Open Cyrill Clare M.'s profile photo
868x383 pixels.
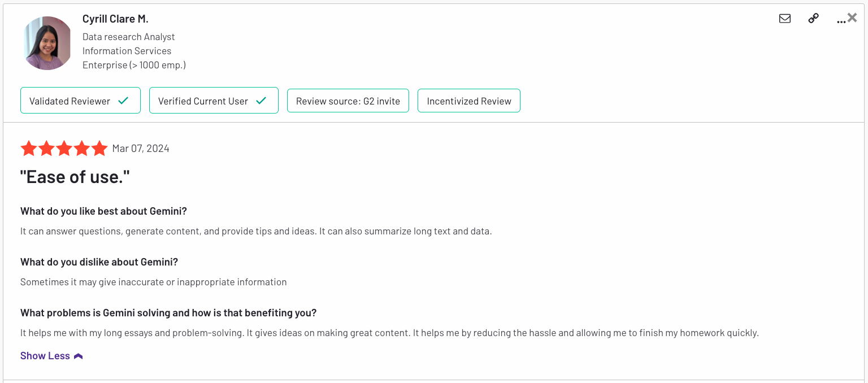(47, 43)
